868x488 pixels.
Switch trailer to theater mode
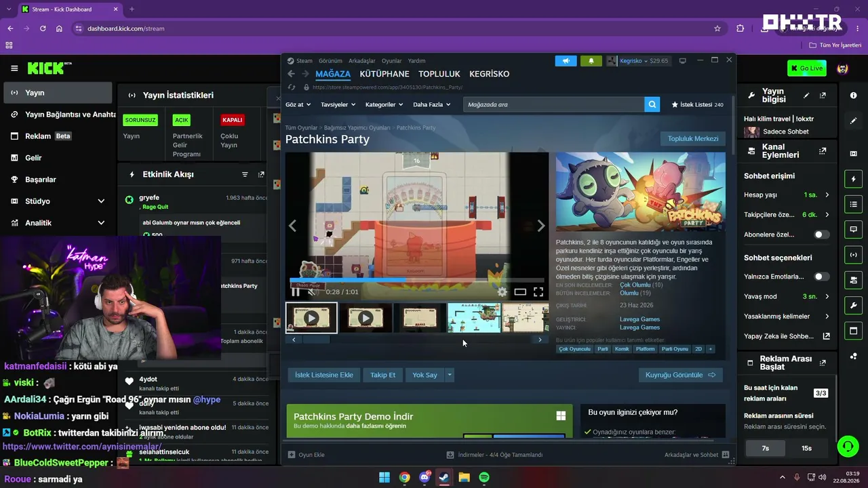point(520,292)
